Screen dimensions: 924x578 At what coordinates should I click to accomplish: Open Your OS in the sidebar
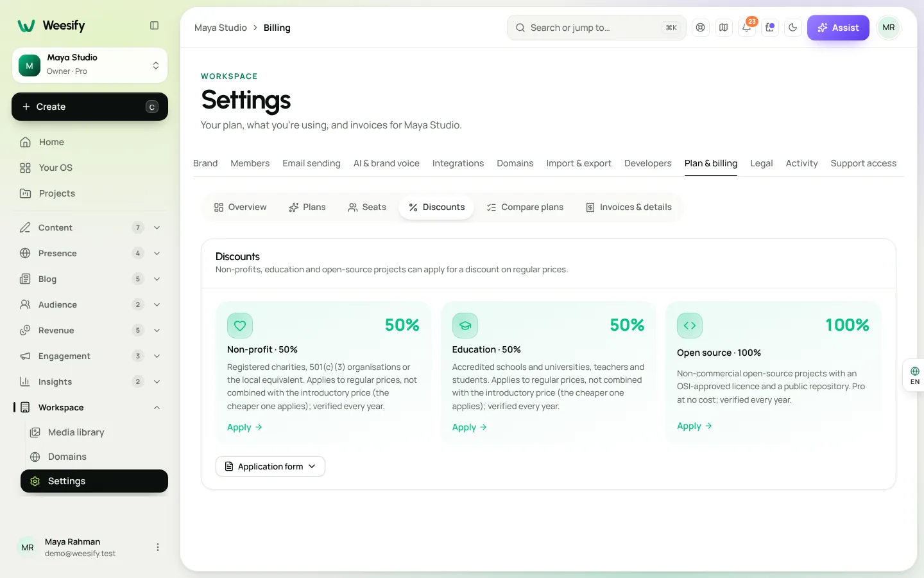(90, 168)
